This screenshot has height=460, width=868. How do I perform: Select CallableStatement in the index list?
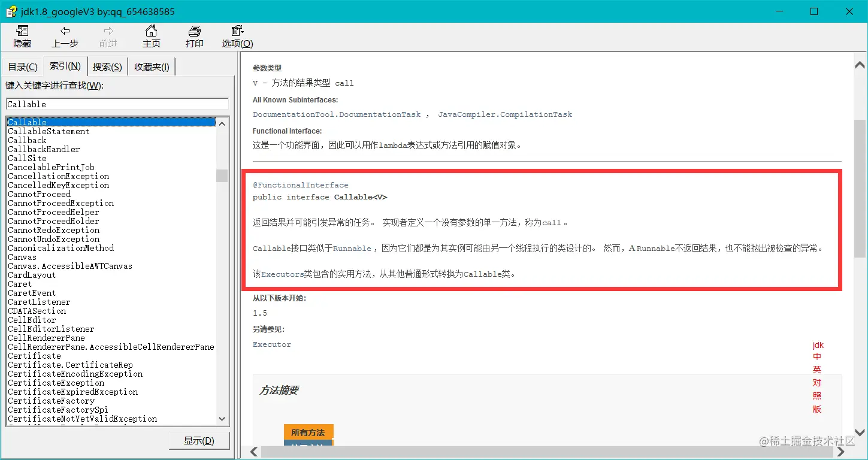click(49, 131)
